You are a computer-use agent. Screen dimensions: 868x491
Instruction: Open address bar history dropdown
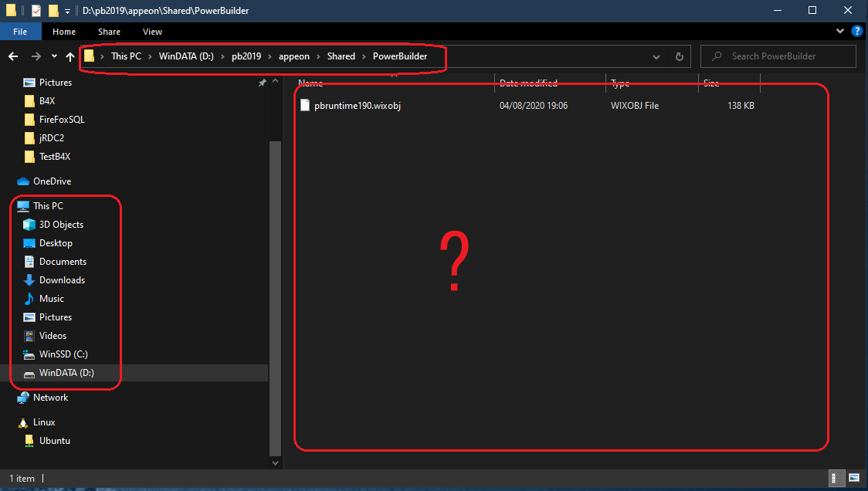pyautogui.click(x=656, y=56)
